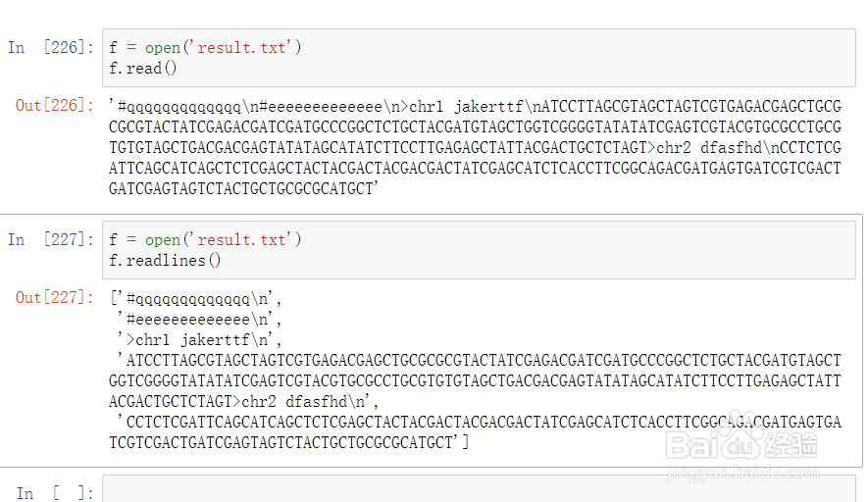Screen dimensions: 868x502
Task: Click the code cell In [227]
Action: click(479, 250)
